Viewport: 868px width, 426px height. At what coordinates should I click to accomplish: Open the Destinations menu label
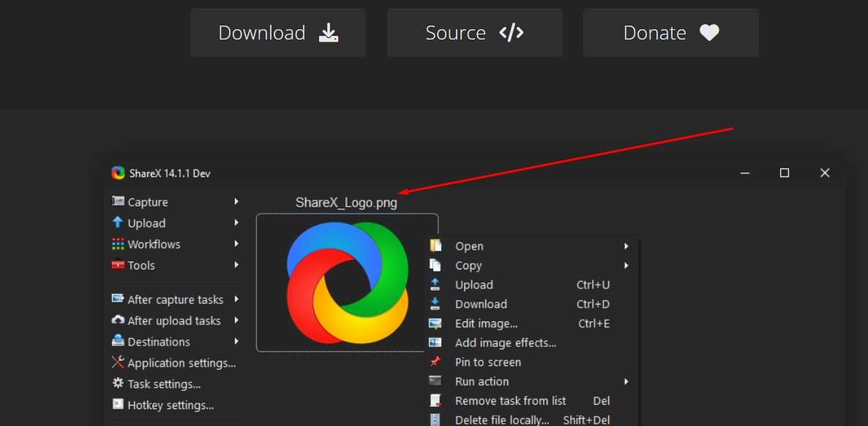159,342
